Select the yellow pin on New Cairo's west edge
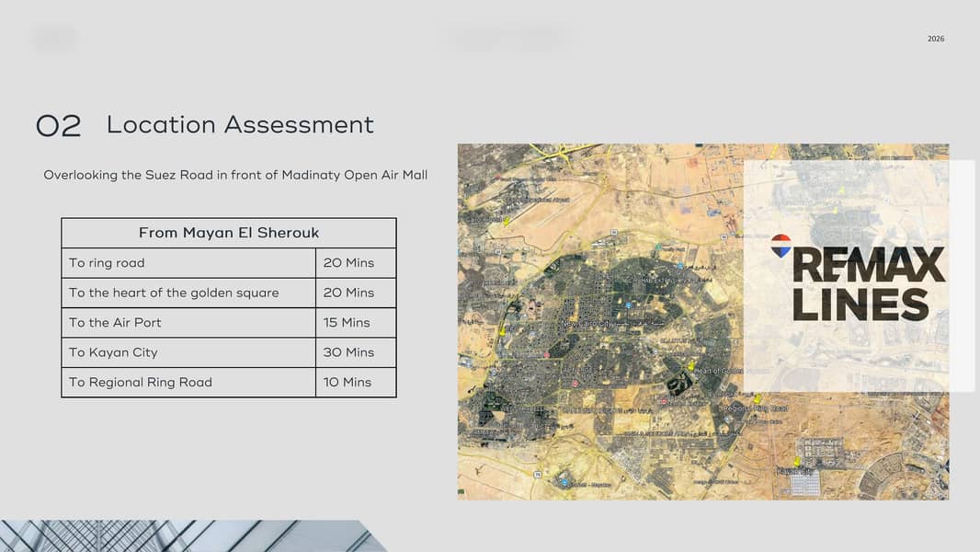Viewport: 980px width, 552px height. tap(501, 330)
